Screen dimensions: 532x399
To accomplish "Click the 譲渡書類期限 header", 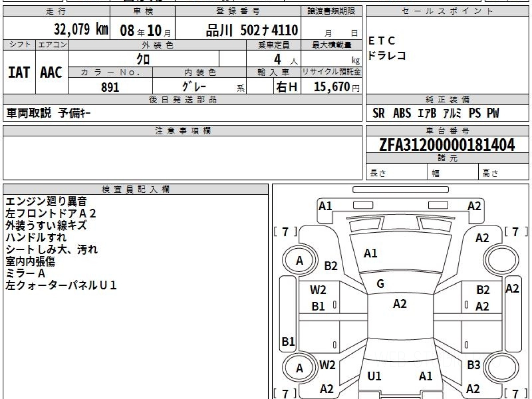I will [332, 12].
